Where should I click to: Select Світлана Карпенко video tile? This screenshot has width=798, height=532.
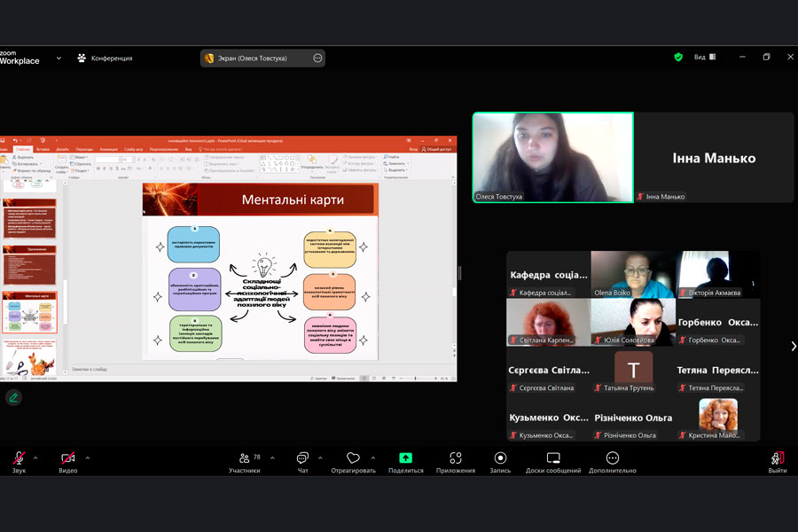[549, 322]
